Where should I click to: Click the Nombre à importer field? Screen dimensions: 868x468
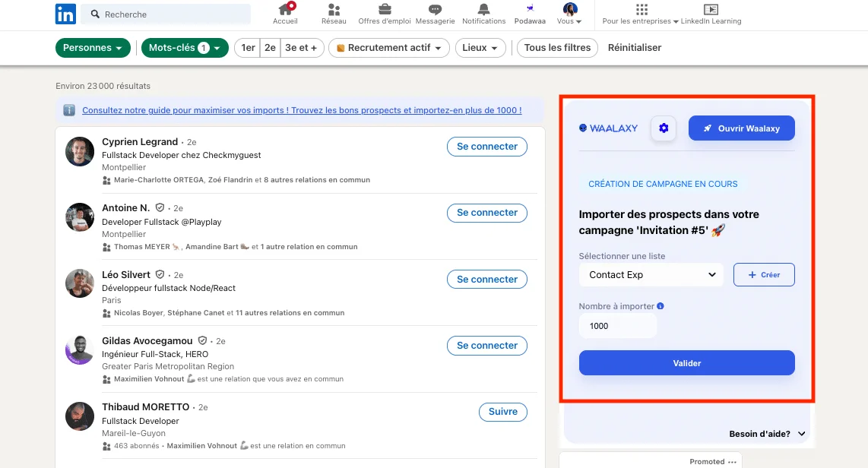tap(618, 326)
